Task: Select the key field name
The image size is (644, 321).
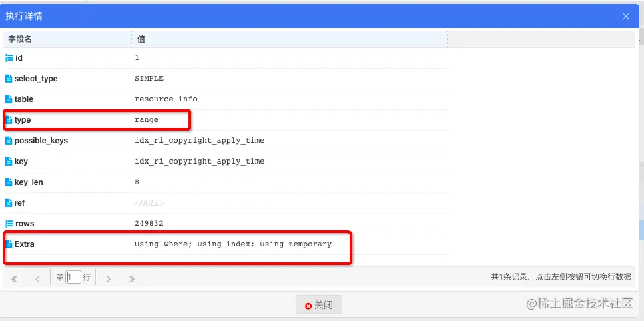Action: click(21, 162)
